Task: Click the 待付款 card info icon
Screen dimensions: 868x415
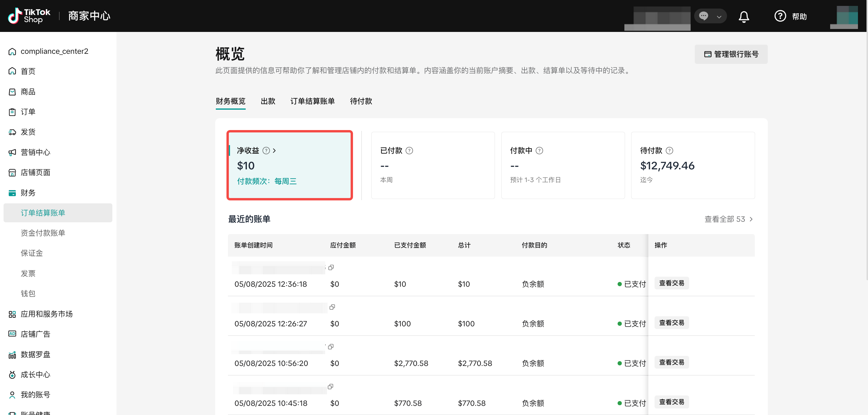Action: (669, 150)
